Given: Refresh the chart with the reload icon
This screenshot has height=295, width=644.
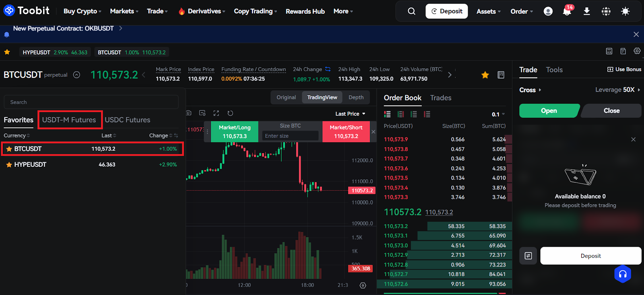Looking at the screenshot, I should (x=230, y=113).
